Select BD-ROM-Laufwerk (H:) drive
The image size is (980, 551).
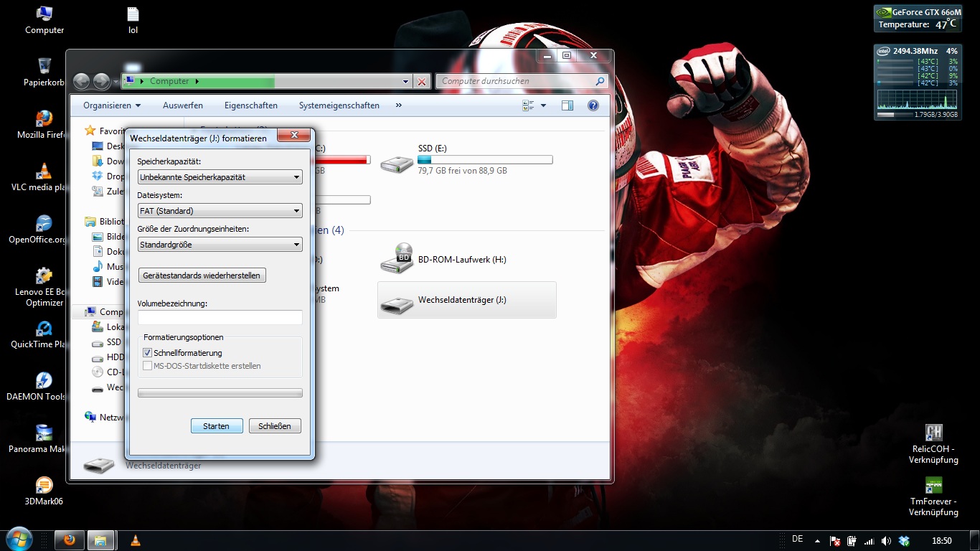pos(467,259)
